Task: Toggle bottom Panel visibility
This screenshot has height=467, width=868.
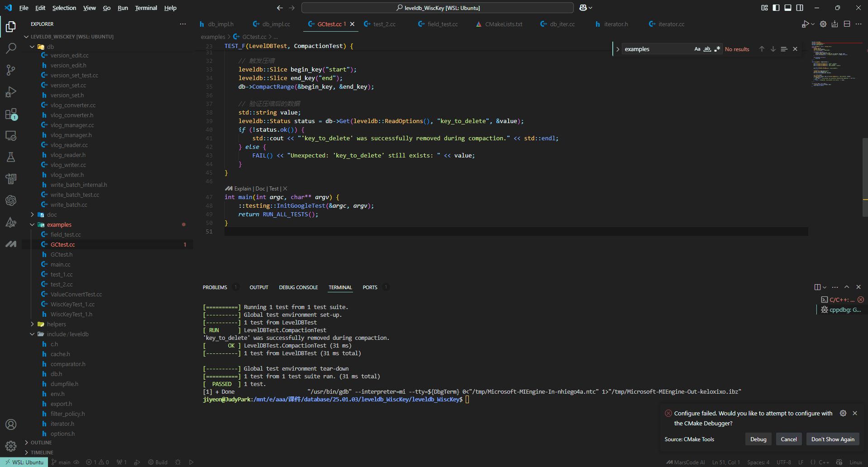Action: [x=788, y=8]
